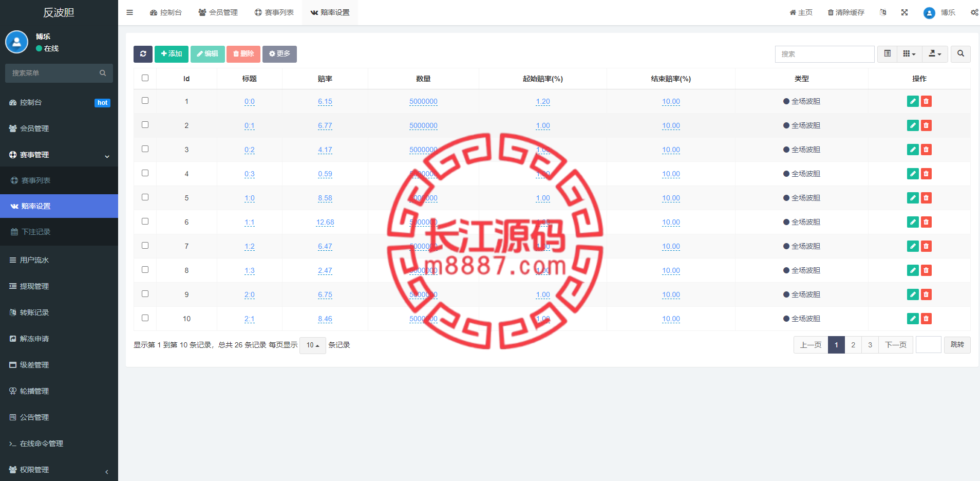Delete row 8 with the red trash icon
Screen dimensions: 980x481
point(926,270)
